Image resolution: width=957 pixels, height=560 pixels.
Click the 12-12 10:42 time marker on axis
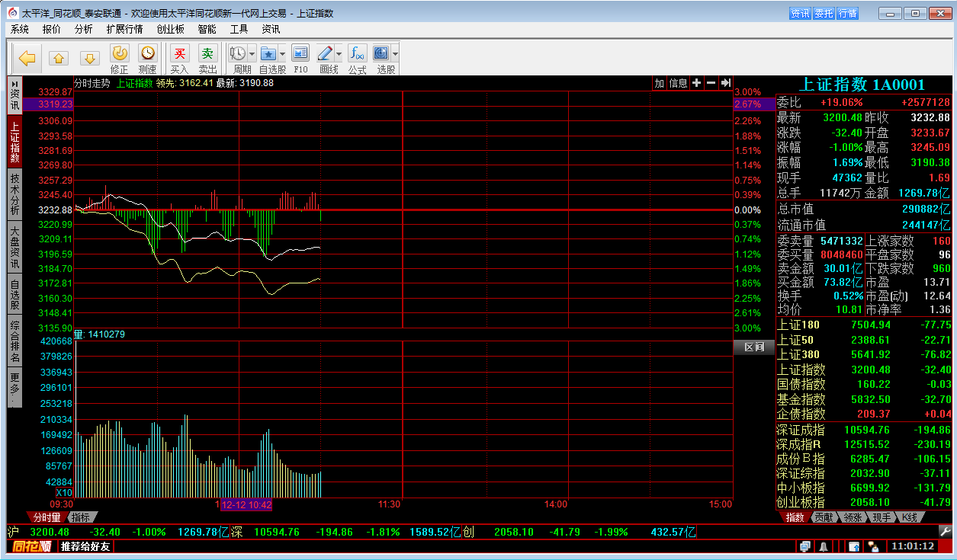(x=246, y=504)
